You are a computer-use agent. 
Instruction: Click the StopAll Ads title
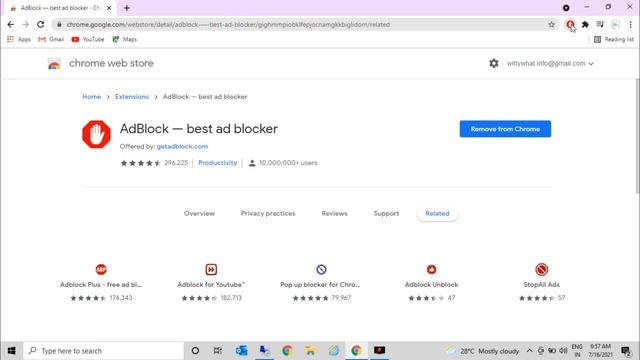pyautogui.click(x=542, y=284)
